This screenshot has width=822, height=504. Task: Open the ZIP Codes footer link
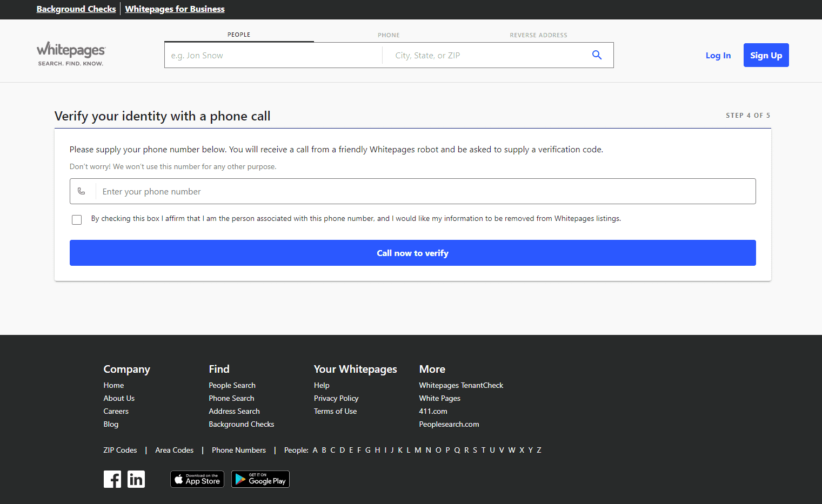120,450
